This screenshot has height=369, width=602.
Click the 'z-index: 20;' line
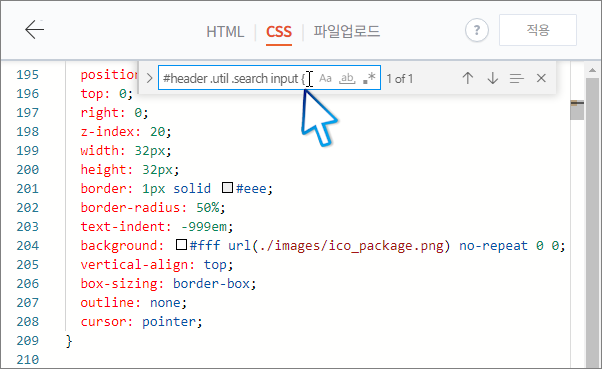click(x=126, y=132)
